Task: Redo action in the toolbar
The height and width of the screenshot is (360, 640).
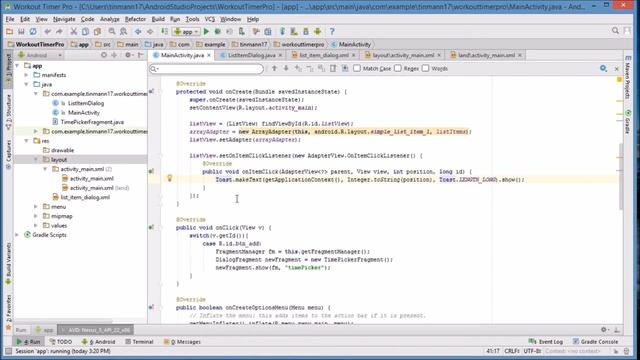Action: 59,31
